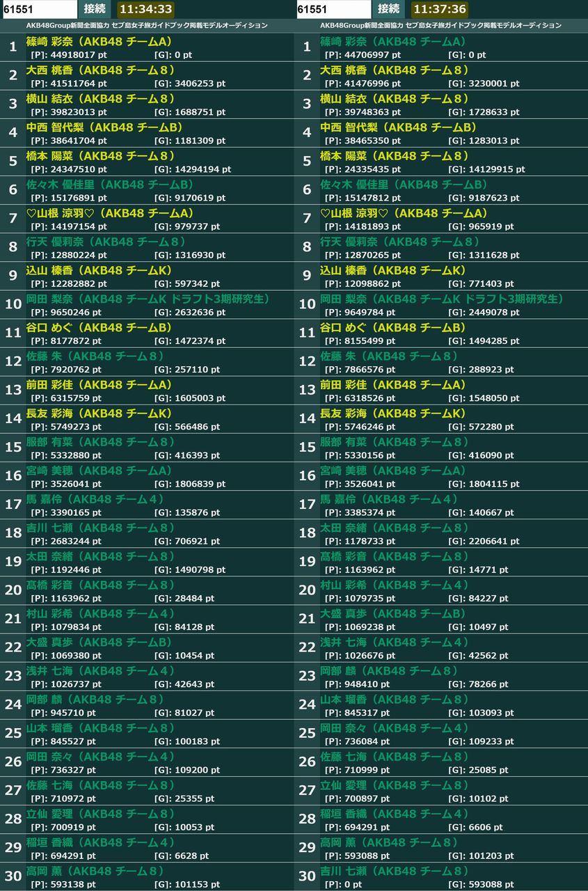This screenshot has width=588, height=891.
Task: Select the value [G]: 1804115 pt
Action: [484, 482]
